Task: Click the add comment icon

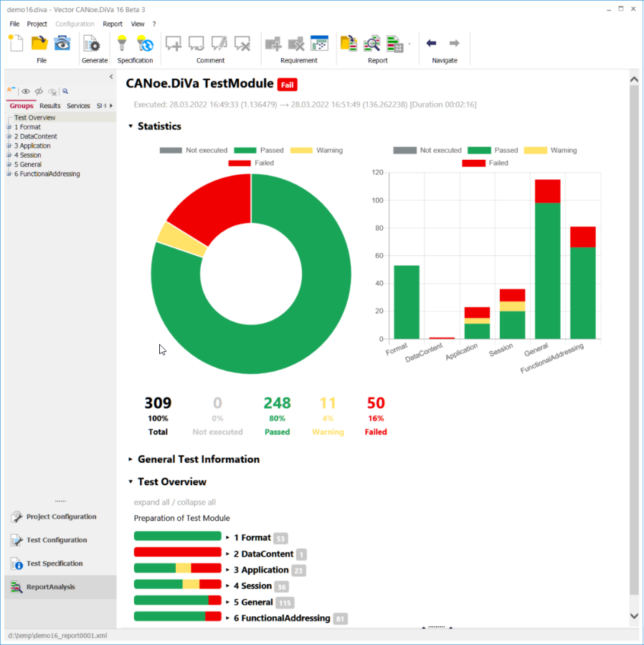Action: click(x=174, y=43)
